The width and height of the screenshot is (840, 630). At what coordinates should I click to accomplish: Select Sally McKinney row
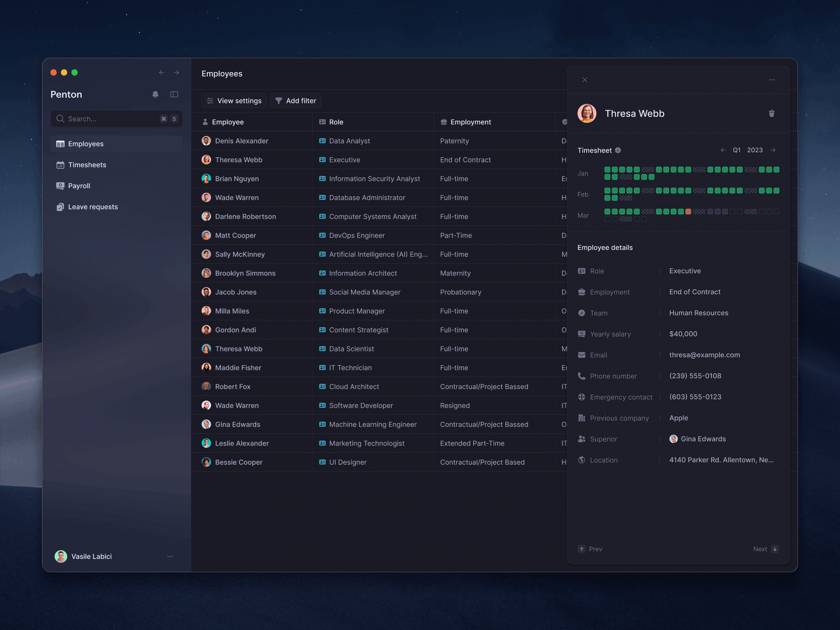[379, 254]
